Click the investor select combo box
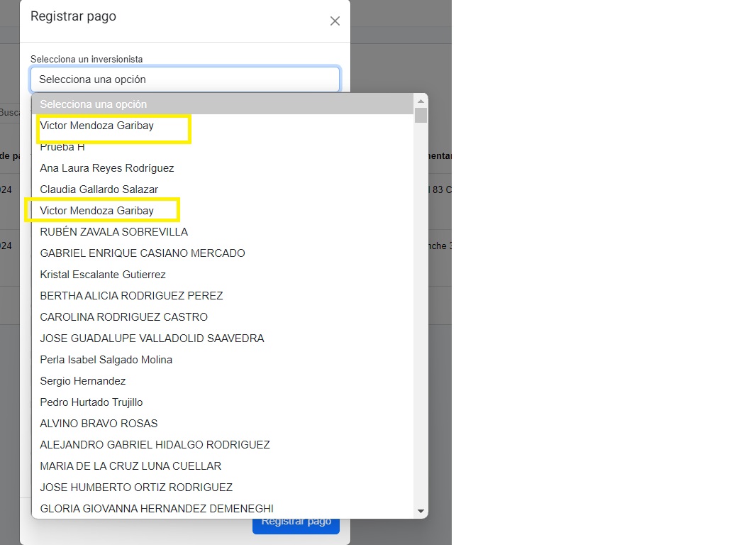This screenshot has height=545, width=756. [x=185, y=79]
